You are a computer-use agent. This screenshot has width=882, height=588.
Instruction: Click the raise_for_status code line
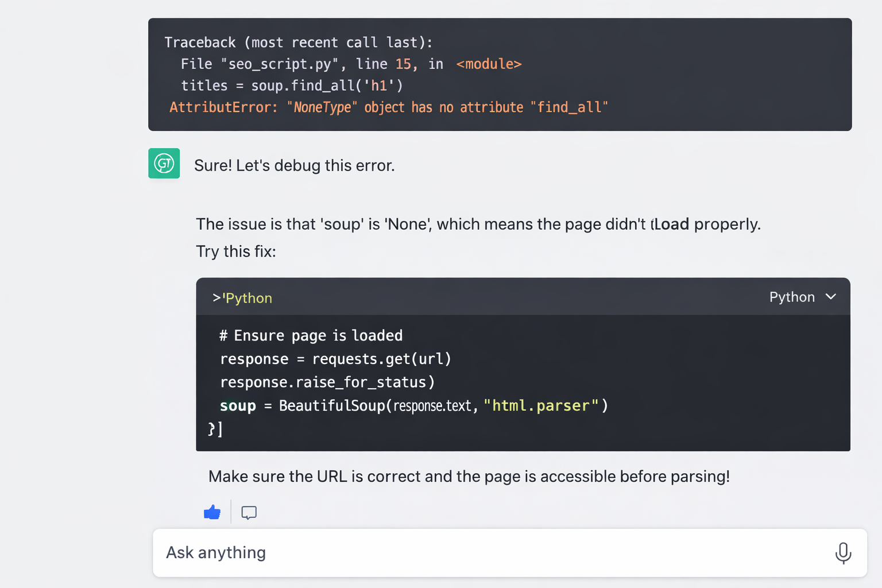click(327, 382)
